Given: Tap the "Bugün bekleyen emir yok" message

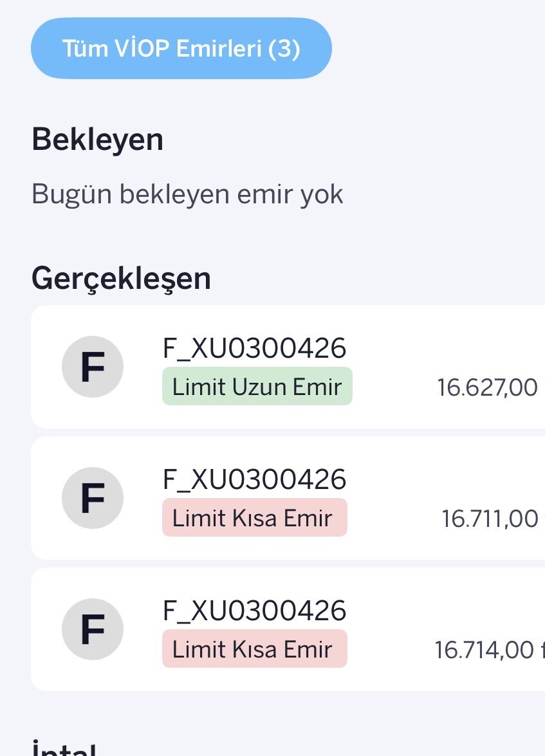Looking at the screenshot, I should pos(187,194).
